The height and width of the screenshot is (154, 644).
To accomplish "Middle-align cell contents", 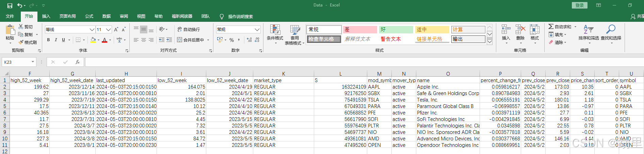I will [144, 29].
